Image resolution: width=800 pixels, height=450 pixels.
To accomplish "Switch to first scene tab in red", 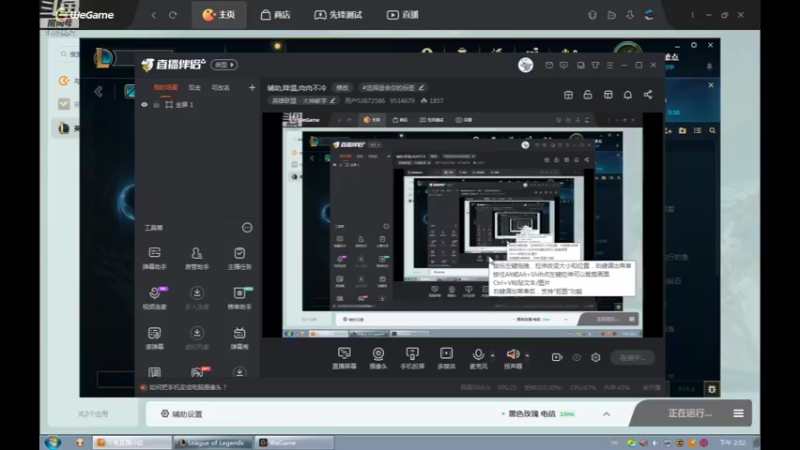I will [x=166, y=88].
